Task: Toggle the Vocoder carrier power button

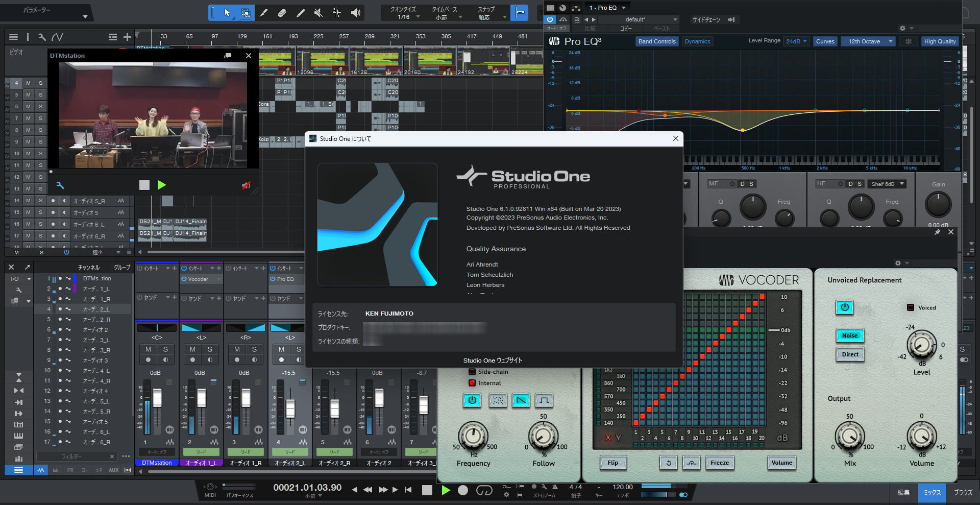Action: click(472, 400)
